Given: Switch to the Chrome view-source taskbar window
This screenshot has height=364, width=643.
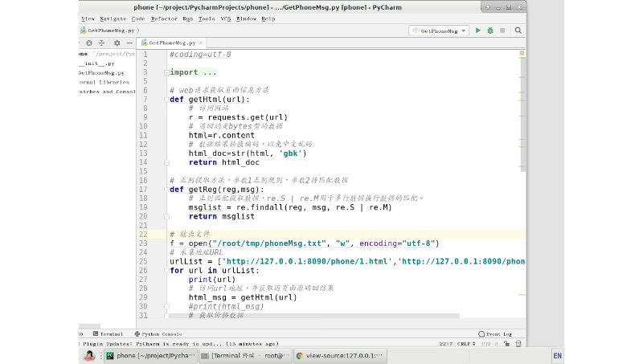Looking at the screenshot, I should pos(340,356).
